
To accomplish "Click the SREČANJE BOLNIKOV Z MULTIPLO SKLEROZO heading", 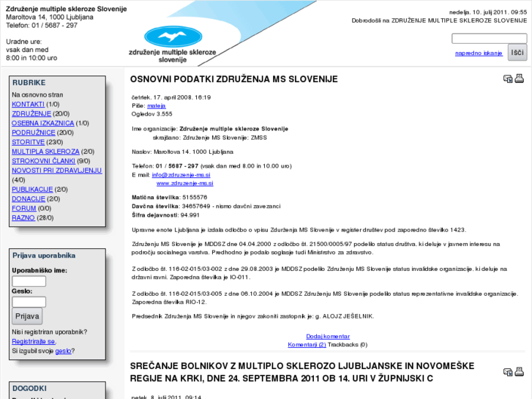I will (x=302, y=372).
